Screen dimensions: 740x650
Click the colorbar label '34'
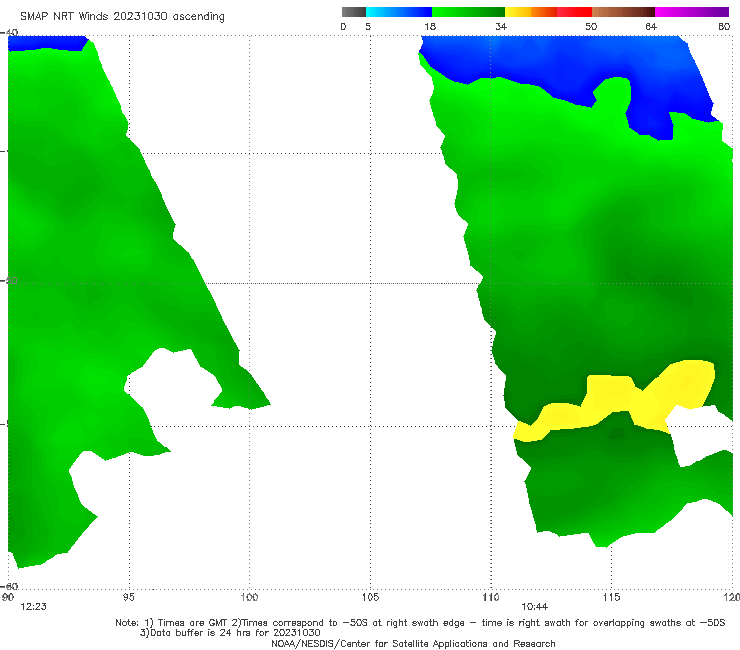click(x=501, y=27)
